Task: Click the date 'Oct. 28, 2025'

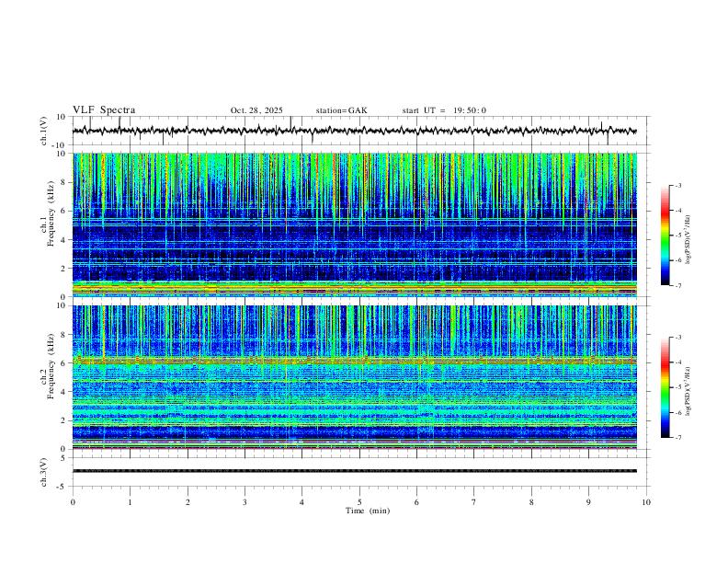Action: [x=256, y=110]
